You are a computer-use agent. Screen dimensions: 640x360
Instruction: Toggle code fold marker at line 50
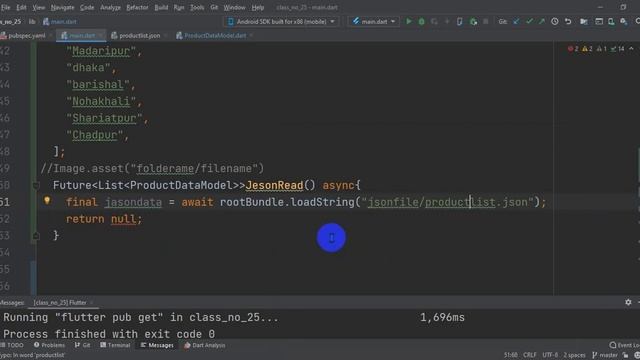[x=36, y=186]
